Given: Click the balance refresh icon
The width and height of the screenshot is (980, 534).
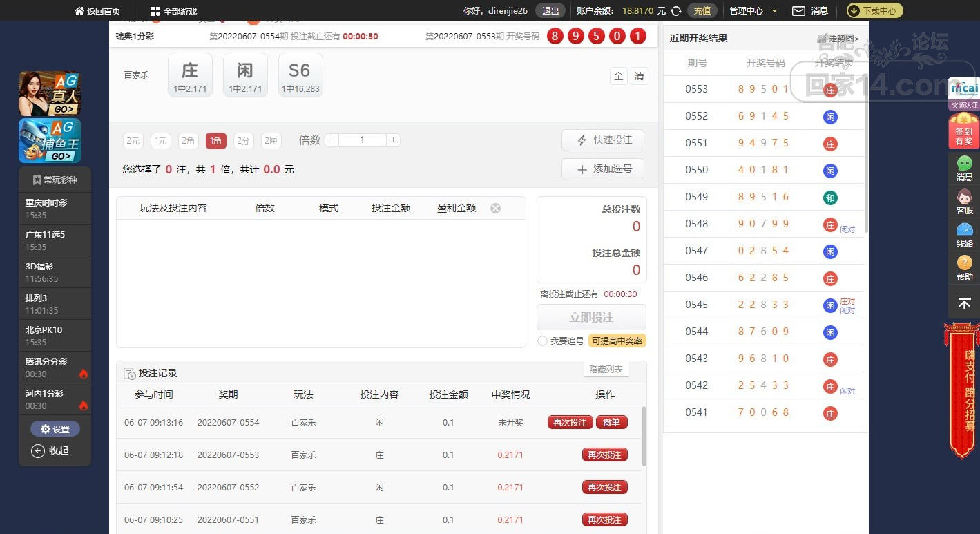Looking at the screenshot, I should [676, 11].
